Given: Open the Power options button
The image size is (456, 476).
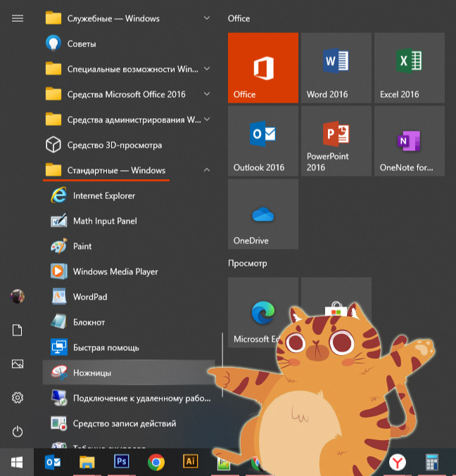Looking at the screenshot, I should (x=18, y=431).
